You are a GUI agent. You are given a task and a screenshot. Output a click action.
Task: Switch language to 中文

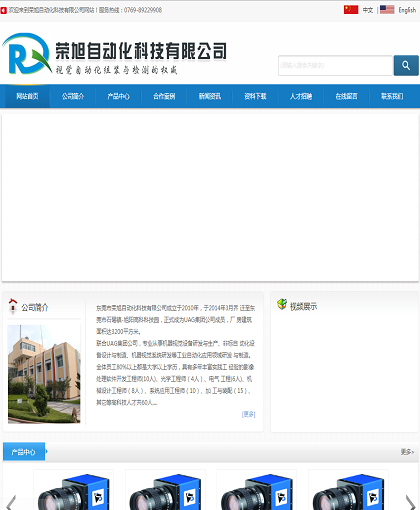tap(368, 10)
